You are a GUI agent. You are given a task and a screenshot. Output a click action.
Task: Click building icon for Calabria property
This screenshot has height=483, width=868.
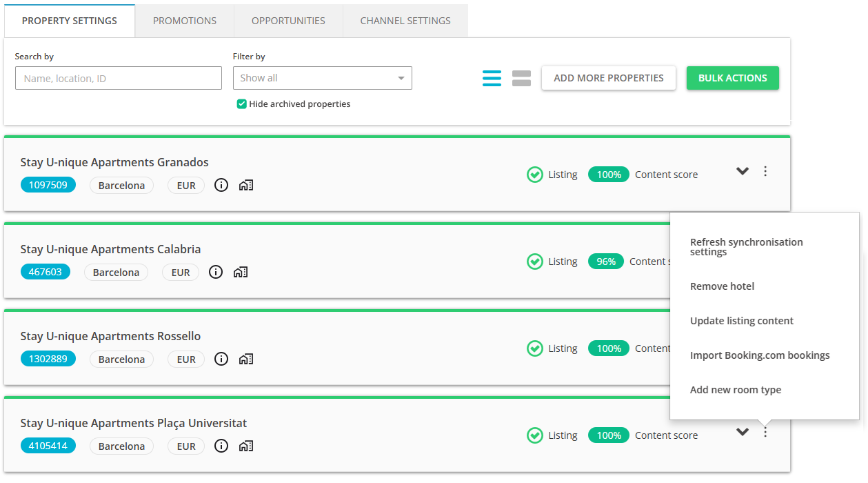pyautogui.click(x=241, y=273)
